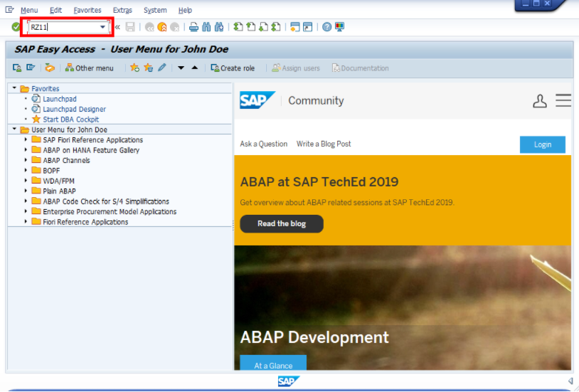Click the Other menu button

89,68
